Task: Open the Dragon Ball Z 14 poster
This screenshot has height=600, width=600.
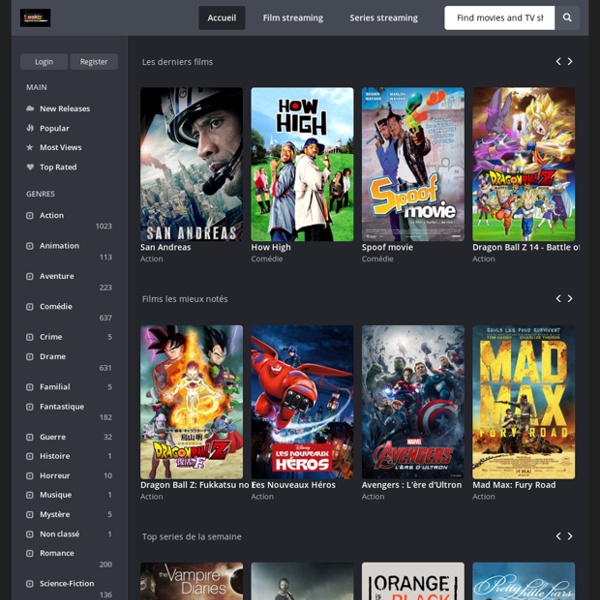Action: pos(523,164)
